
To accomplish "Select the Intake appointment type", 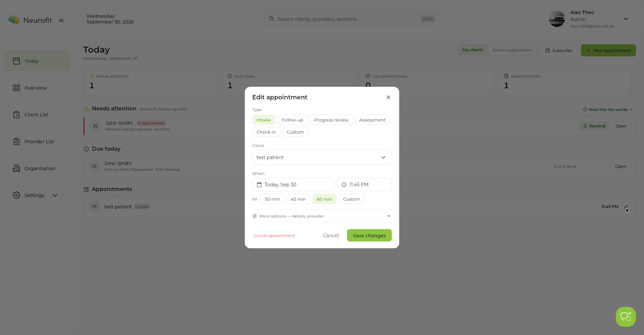I will pos(263,120).
